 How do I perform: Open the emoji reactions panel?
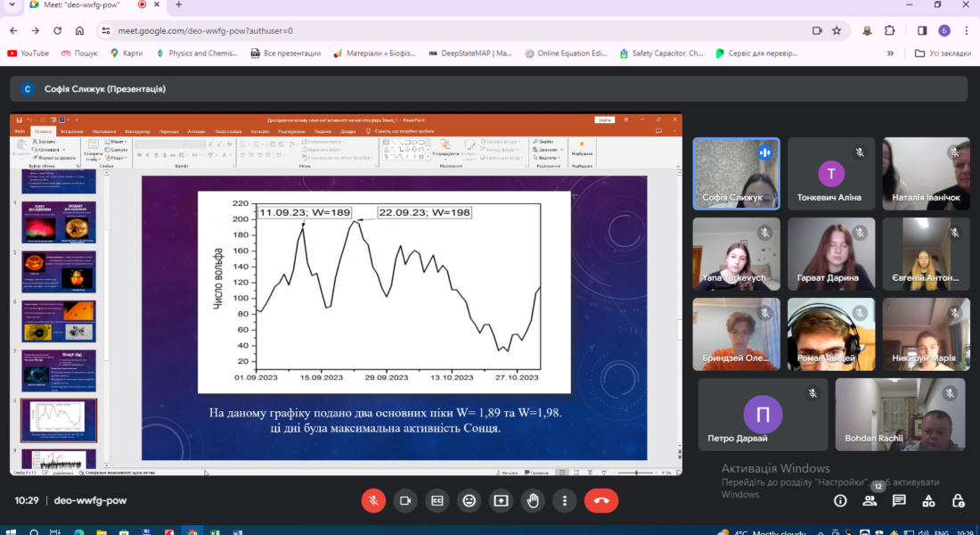[470, 500]
